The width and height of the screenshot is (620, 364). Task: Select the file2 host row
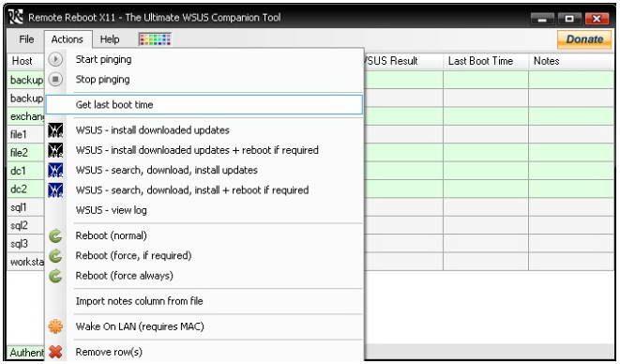coord(26,153)
